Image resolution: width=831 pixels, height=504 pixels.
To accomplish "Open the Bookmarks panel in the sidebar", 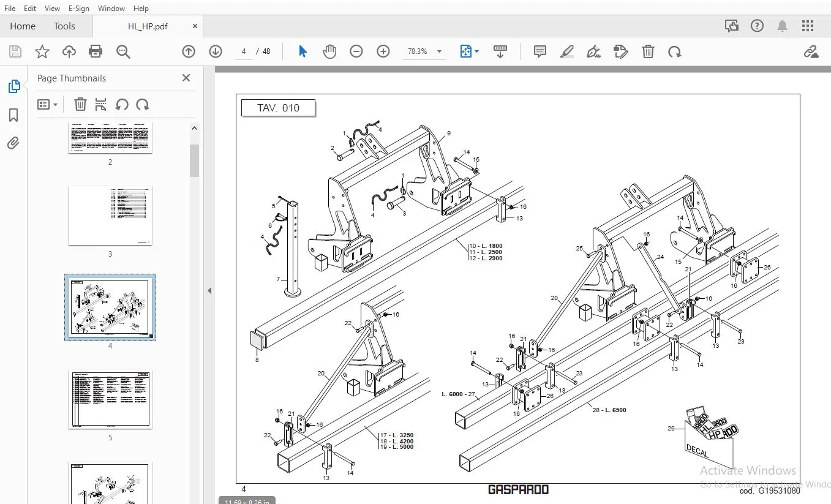I will 13,115.
